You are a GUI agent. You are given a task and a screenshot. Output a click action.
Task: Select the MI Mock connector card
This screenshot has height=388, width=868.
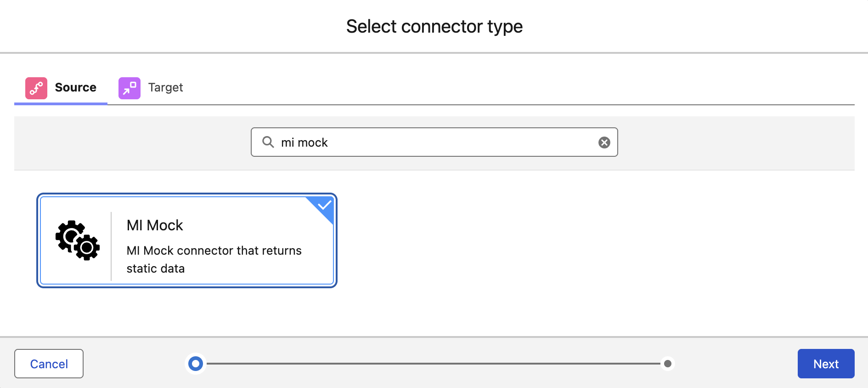pos(186,240)
